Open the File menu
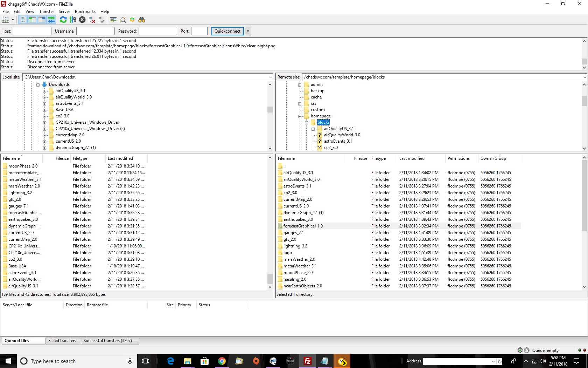 (x=6, y=11)
